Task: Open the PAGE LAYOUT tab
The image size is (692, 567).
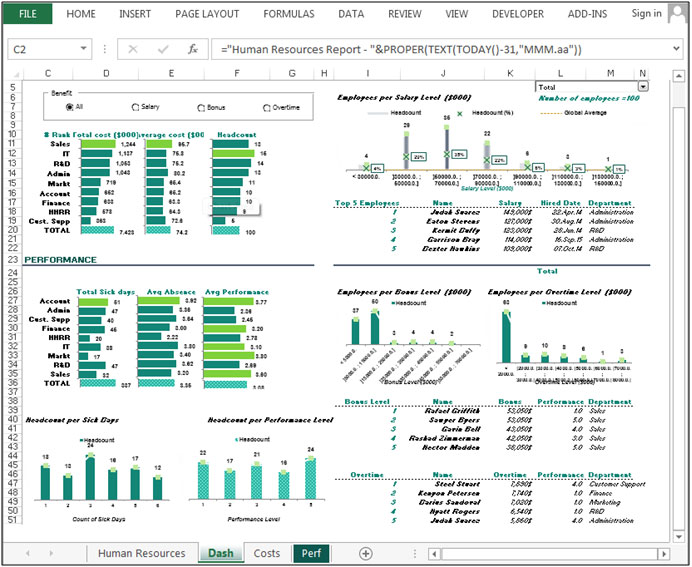Action: pos(207,14)
